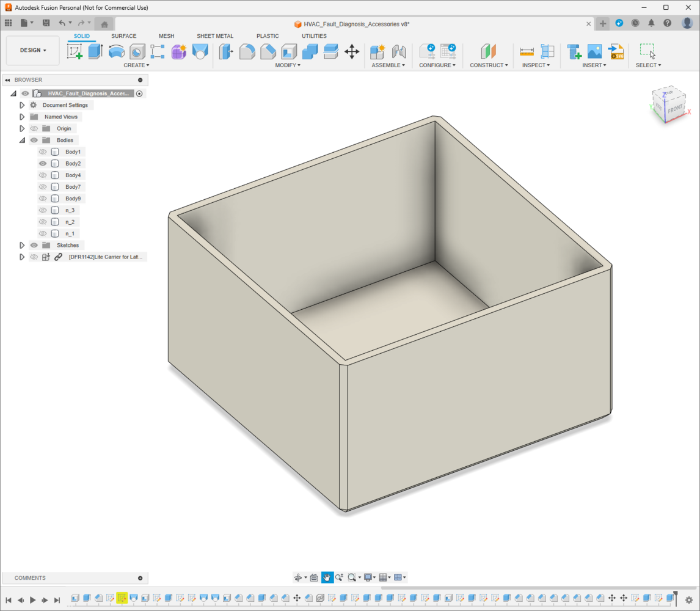Expand the Origin folder
The image size is (700, 611).
point(22,128)
